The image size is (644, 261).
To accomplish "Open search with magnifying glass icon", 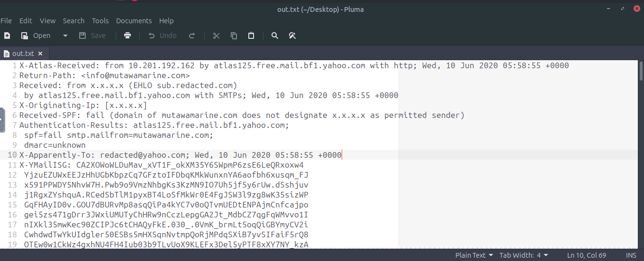I will coord(275,36).
